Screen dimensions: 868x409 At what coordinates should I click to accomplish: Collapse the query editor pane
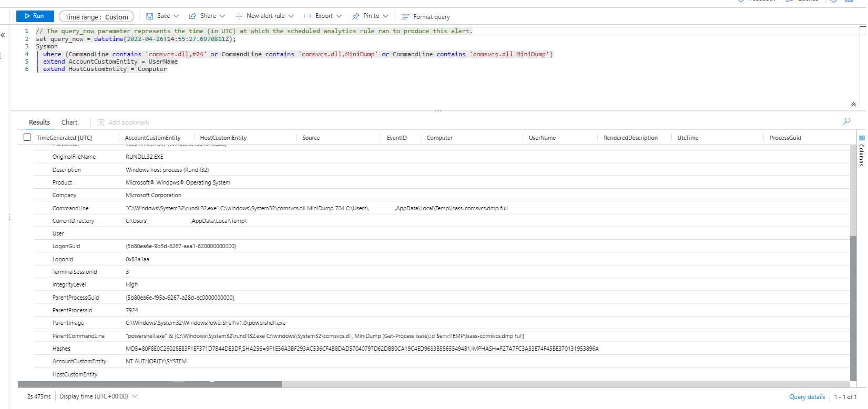point(853,105)
